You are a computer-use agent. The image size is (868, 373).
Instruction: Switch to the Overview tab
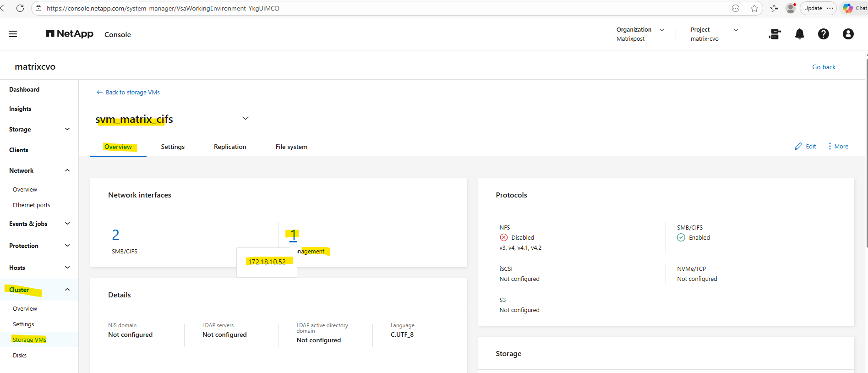tap(118, 147)
